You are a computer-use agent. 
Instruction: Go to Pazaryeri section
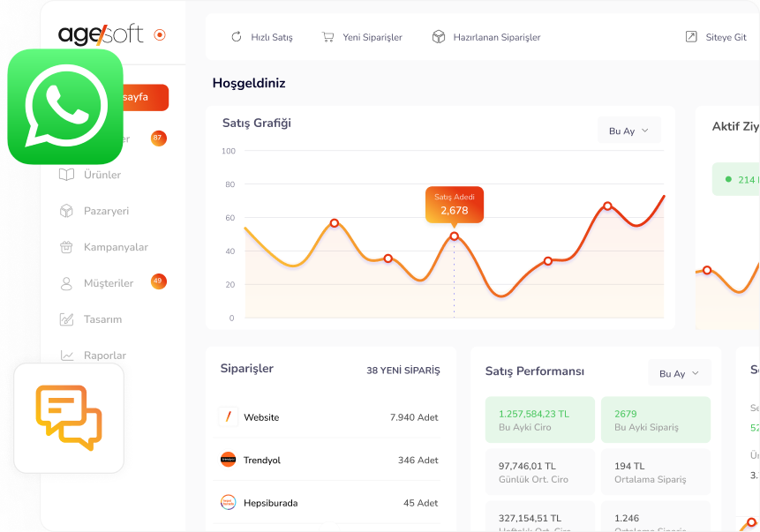point(106,211)
